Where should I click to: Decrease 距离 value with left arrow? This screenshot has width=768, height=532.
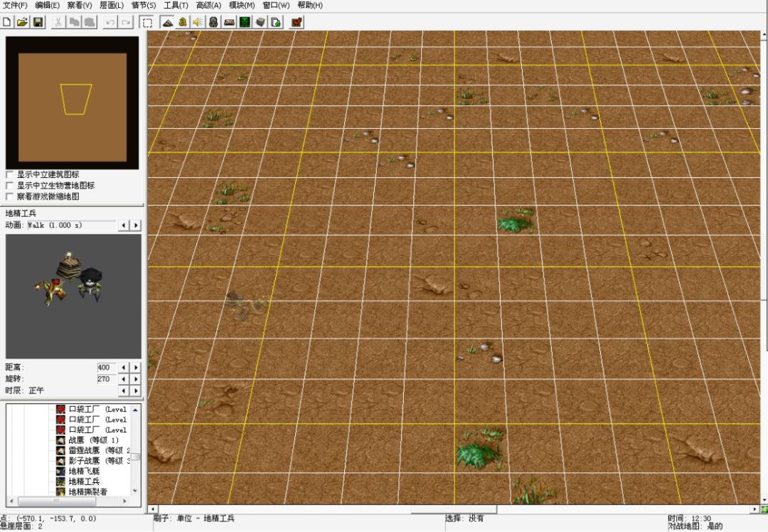[124, 368]
